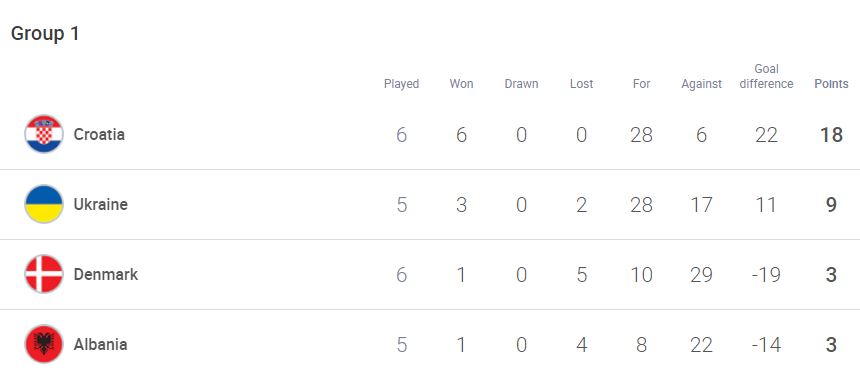Click the Played column header
This screenshot has height=373, width=860.
tap(401, 84)
